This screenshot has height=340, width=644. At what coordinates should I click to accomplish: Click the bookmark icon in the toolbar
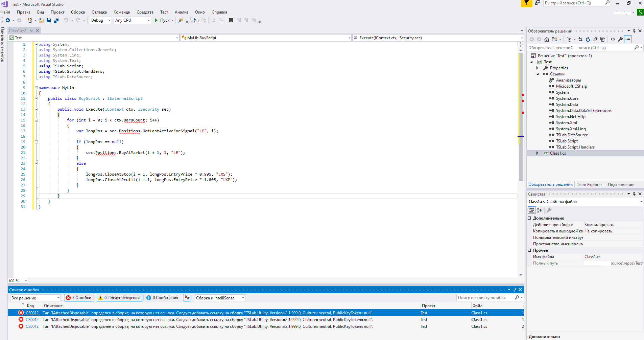tap(231, 20)
